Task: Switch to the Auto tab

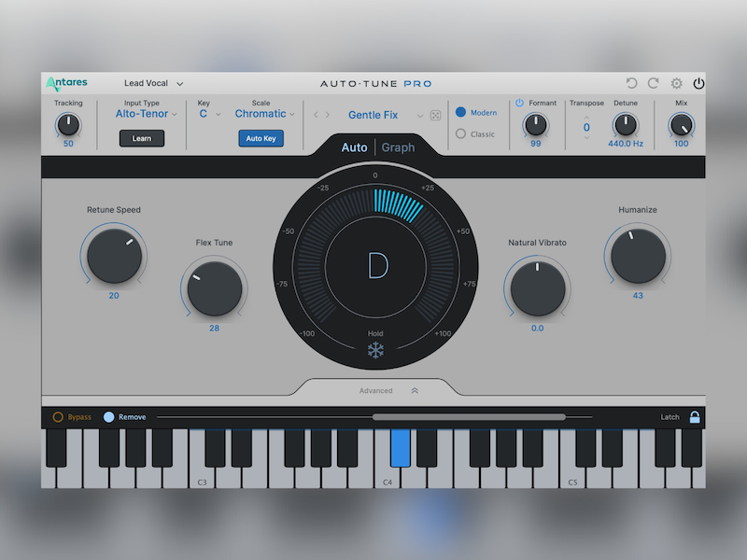Action: point(354,147)
